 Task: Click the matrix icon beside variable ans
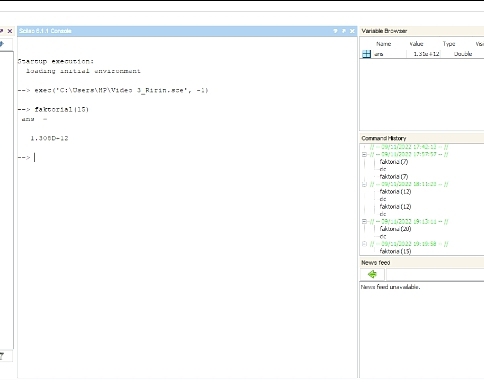click(x=366, y=54)
